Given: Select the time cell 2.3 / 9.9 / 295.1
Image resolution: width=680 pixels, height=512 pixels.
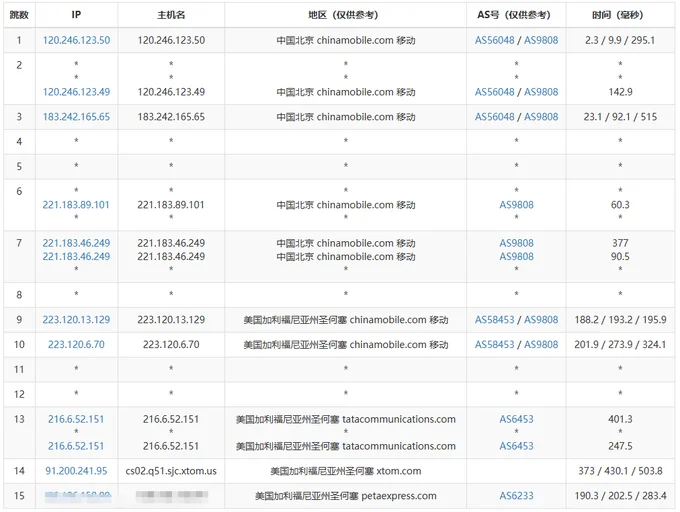Looking at the screenshot, I should pos(620,40).
